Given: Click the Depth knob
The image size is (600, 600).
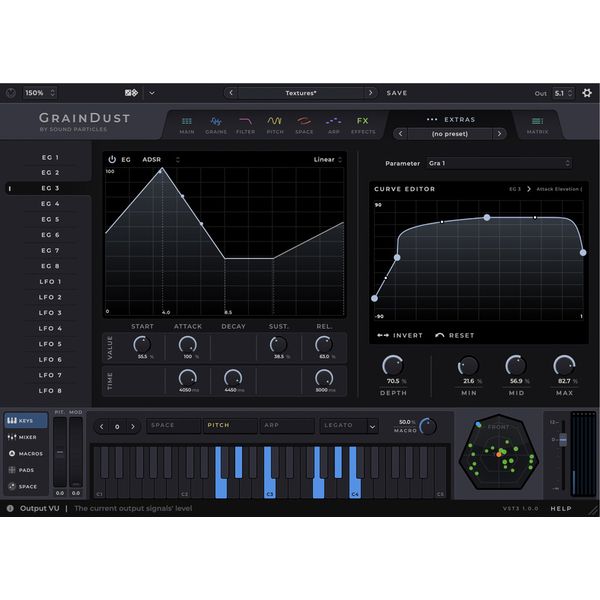Looking at the screenshot, I should pos(393,366).
